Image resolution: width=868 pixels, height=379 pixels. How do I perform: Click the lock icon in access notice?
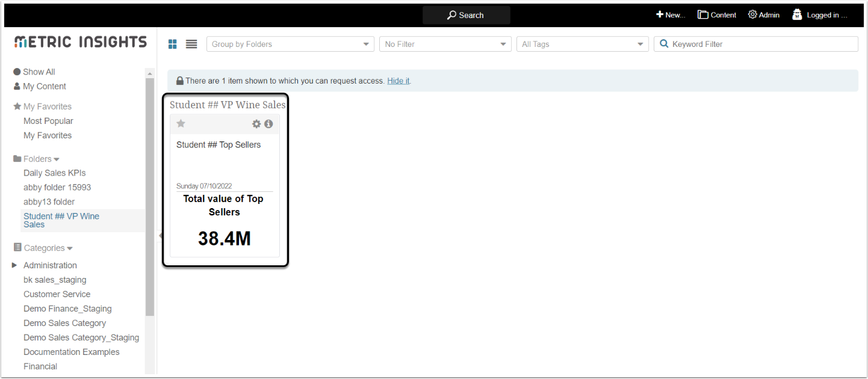[179, 81]
